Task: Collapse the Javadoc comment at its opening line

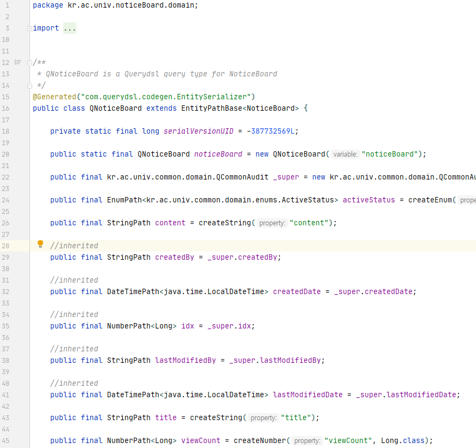Action: (x=29, y=63)
